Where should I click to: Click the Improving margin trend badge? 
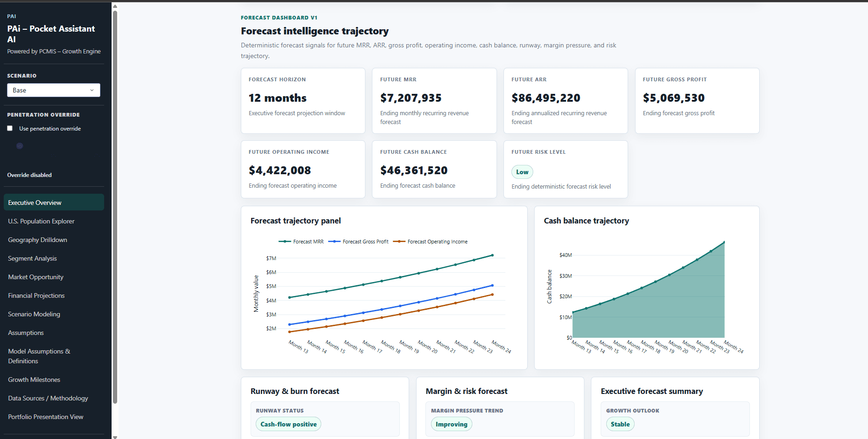tap(451, 424)
